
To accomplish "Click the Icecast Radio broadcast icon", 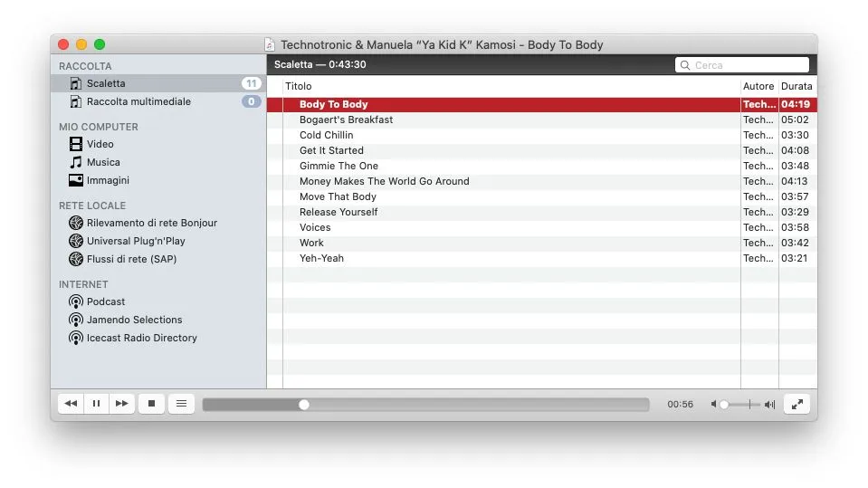I will (x=76, y=339).
